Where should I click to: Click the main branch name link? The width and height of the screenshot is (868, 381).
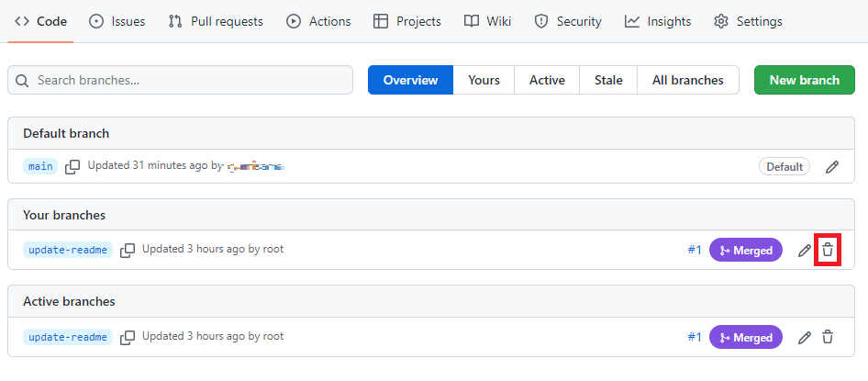40,166
